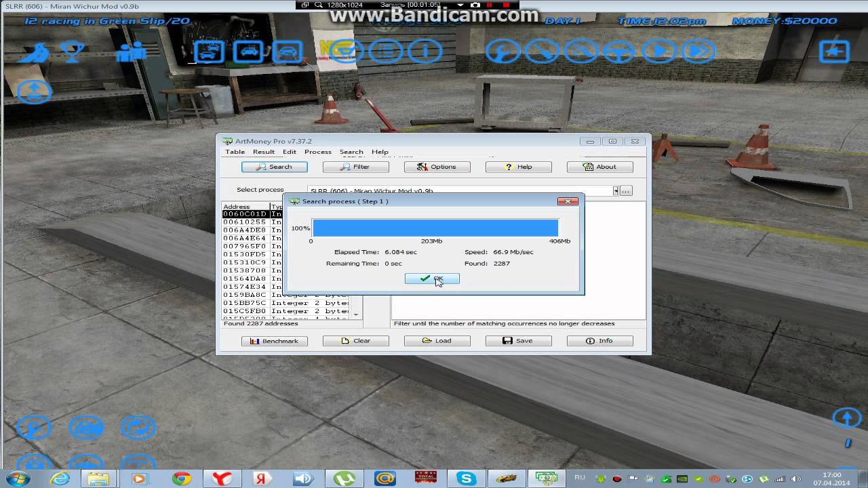Click the middle of three car icons in HUD
The width and height of the screenshot is (868, 488).
[x=248, y=52]
